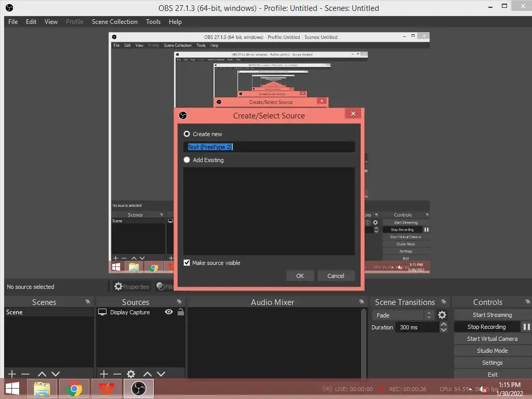Open transition properties gear icon
This screenshot has width=532, height=399.
pos(442,315)
